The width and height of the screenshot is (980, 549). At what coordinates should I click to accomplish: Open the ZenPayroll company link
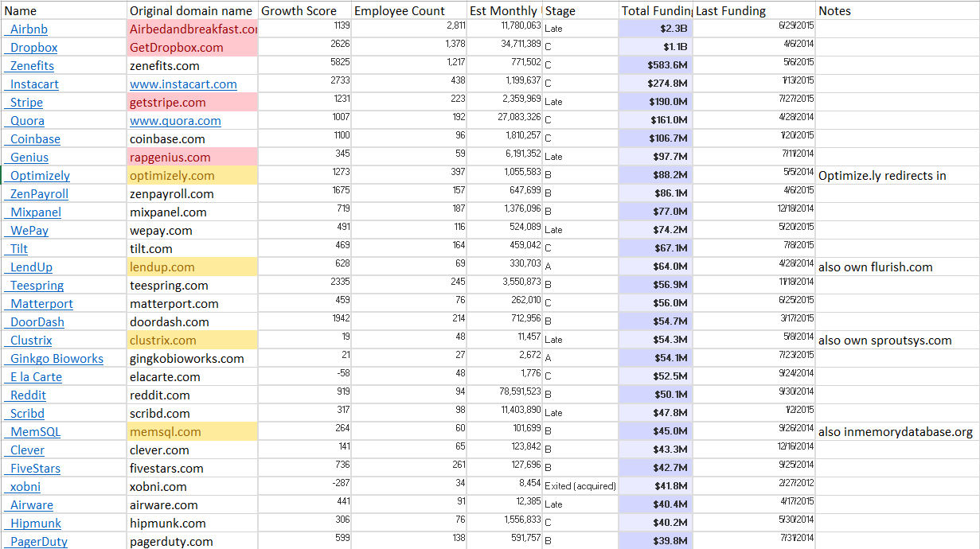pos(39,194)
